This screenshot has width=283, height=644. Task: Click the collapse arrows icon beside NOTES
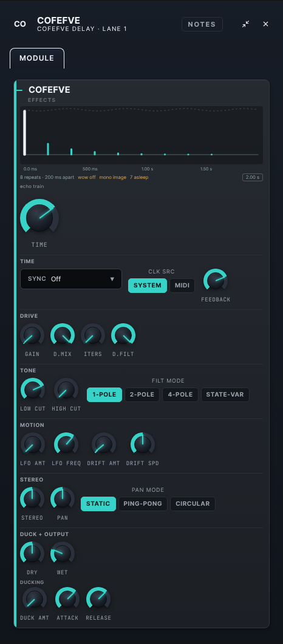[x=245, y=24]
